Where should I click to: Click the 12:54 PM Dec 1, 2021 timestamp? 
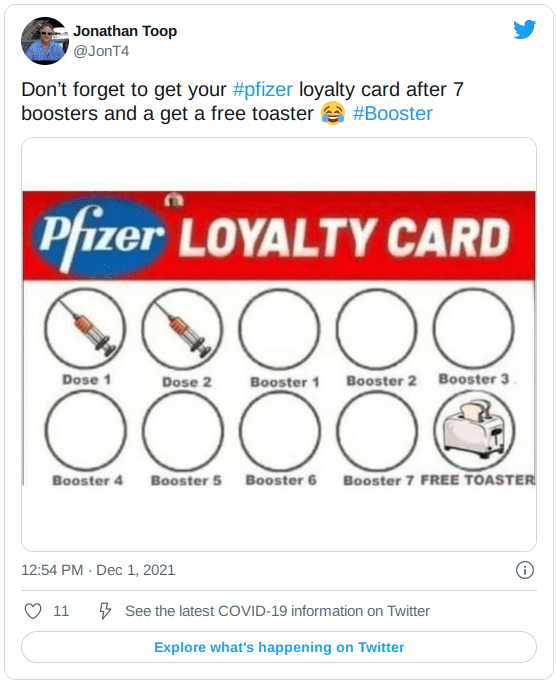point(98,570)
